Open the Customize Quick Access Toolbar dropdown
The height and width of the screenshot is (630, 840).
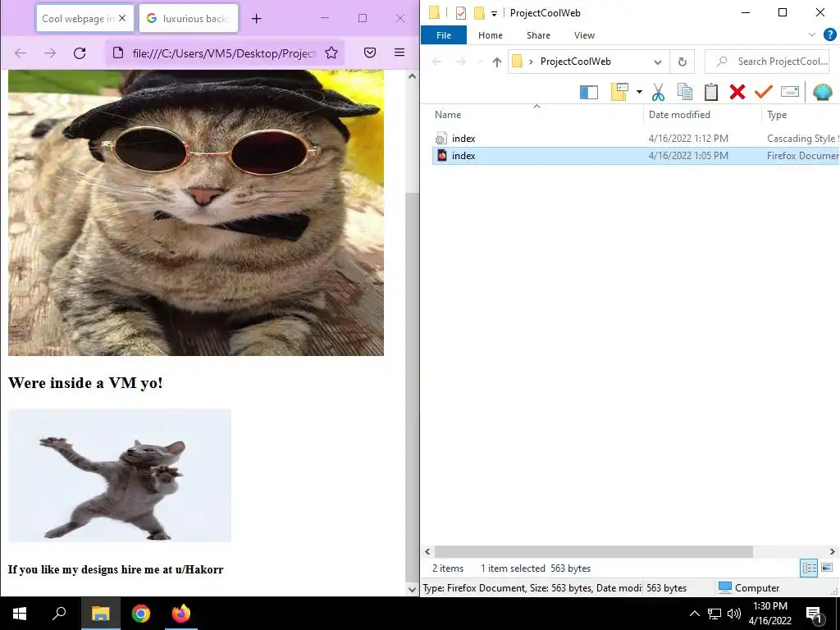494,13
